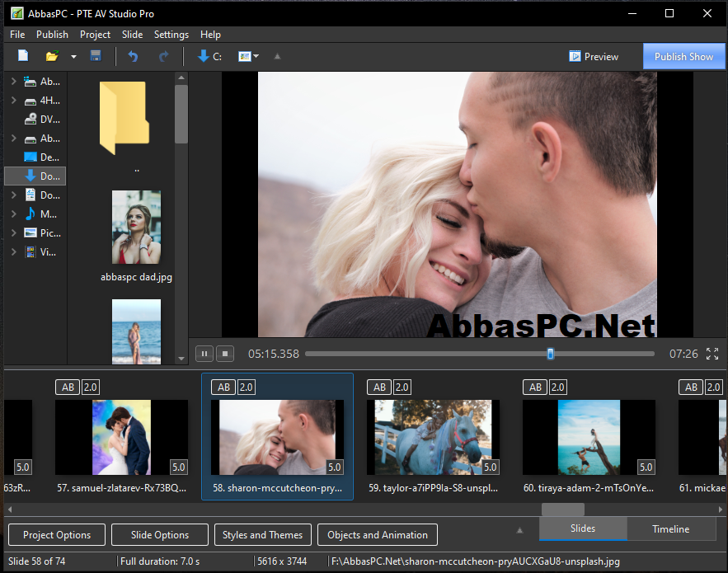Click the slide list scroll left arrow
This screenshot has height=573, width=728.
coord(10,510)
